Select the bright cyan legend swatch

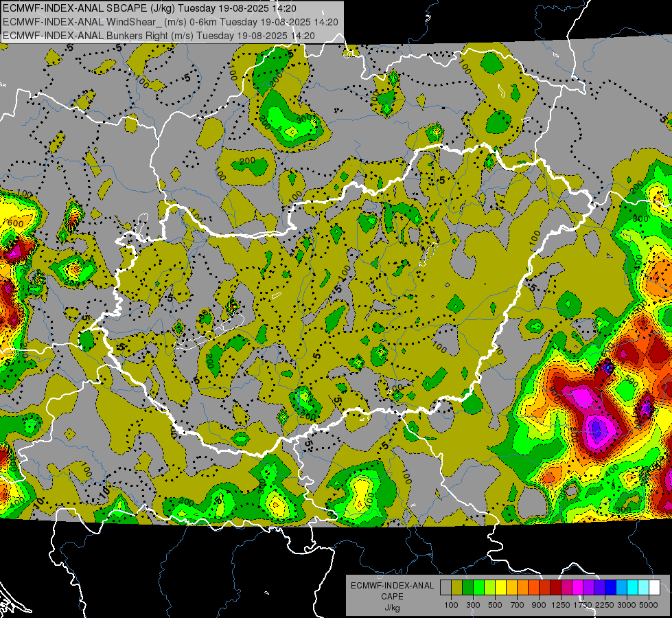coord(633,588)
